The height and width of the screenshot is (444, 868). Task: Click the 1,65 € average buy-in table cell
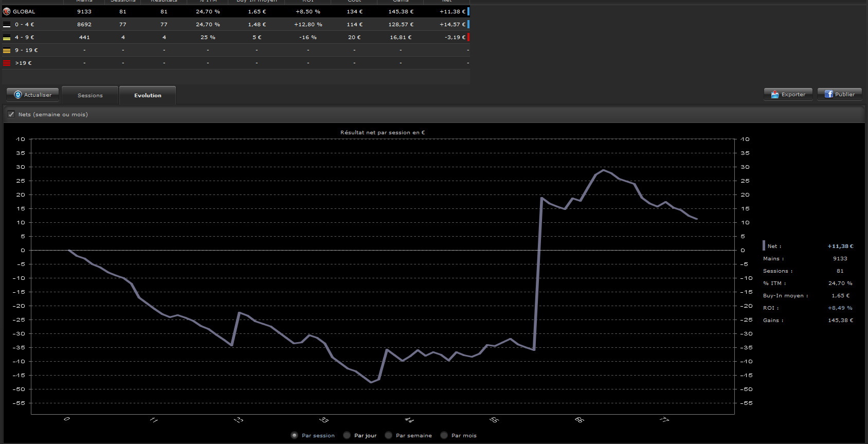257,11
